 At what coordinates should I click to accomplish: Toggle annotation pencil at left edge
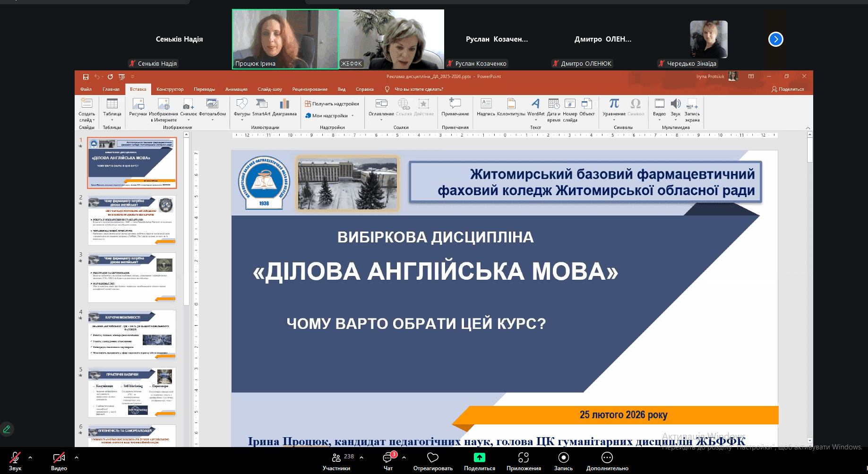point(7,429)
